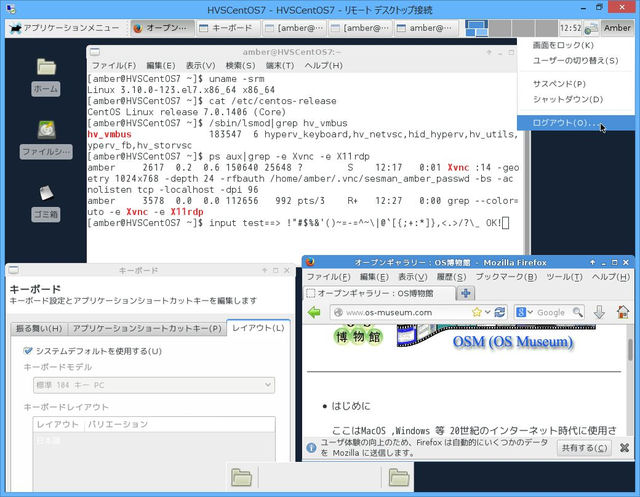Open the Firefox History (S) menu

[451, 277]
